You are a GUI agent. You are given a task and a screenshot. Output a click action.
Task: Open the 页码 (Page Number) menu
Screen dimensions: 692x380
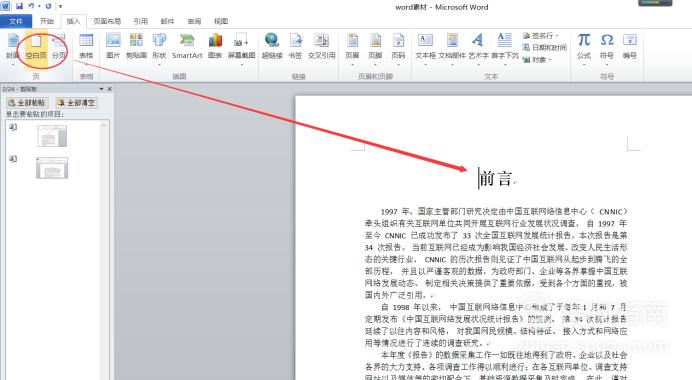pyautogui.click(x=398, y=49)
